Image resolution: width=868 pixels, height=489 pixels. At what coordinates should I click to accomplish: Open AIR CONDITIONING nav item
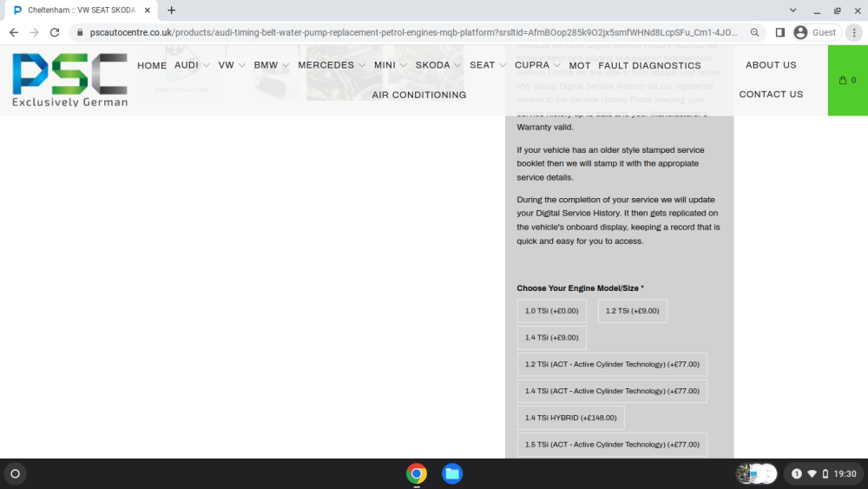point(419,95)
